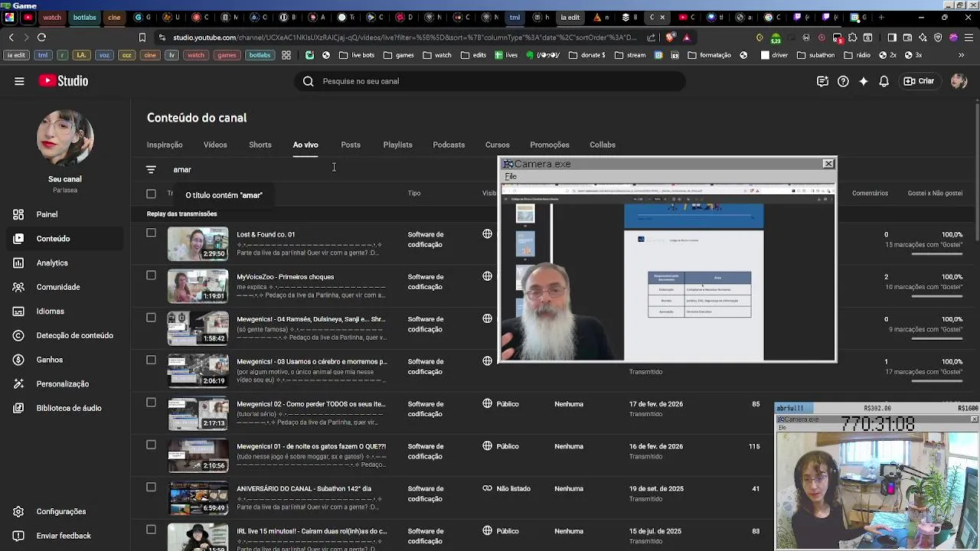The height and width of the screenshot is (551, 980).
Task: Open Biblioteca de áudio sidebar item
Action: click(65, 408)
